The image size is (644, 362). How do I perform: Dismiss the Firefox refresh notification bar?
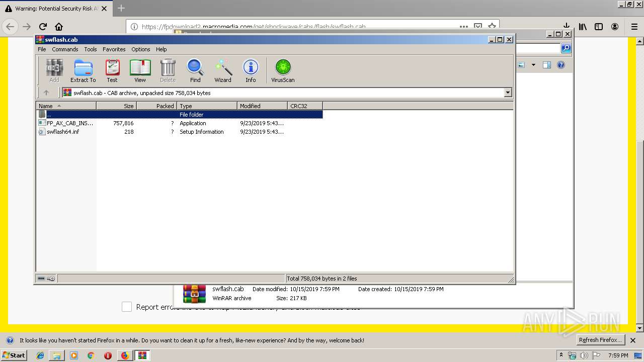click(x=633, y=340)
